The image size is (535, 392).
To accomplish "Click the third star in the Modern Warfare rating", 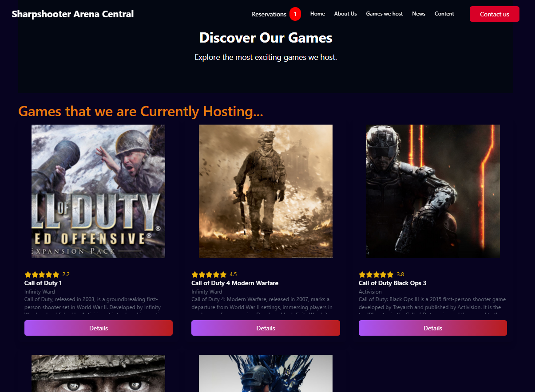I will point(210,274).
